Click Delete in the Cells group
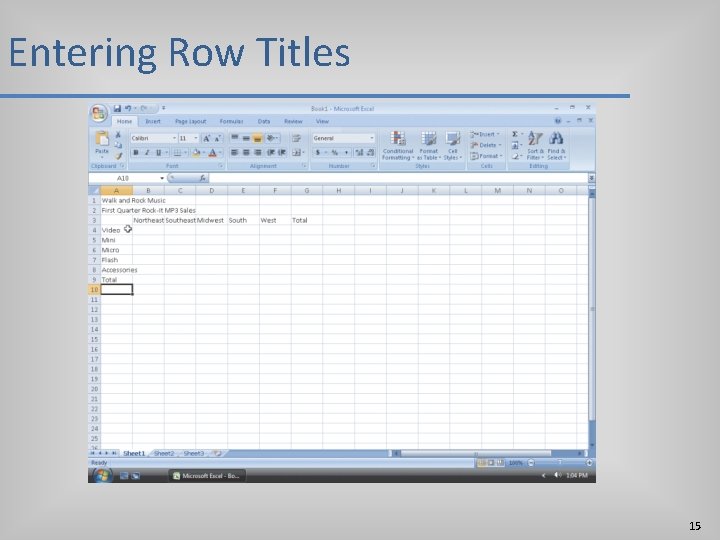The width and height of the screenshot is (720, 540). [x=485, y=145]
